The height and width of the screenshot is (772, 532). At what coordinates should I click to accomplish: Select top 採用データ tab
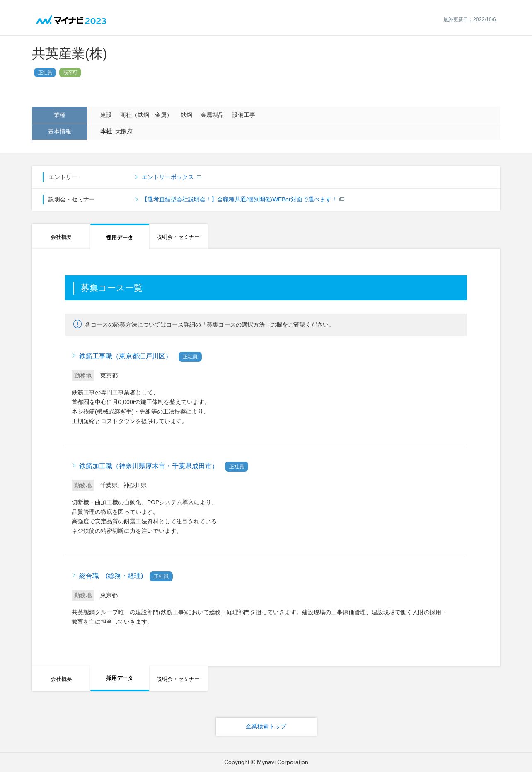[119, 237]
